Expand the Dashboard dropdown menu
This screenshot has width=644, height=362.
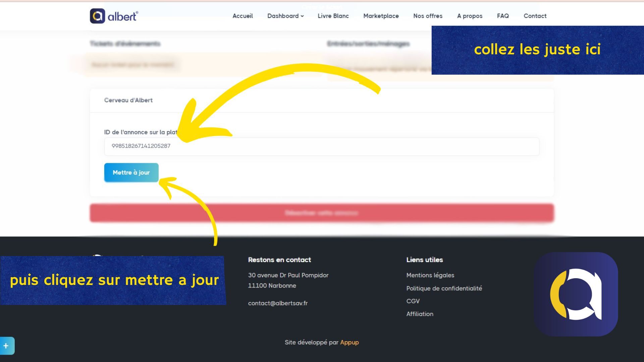[285, 16]
